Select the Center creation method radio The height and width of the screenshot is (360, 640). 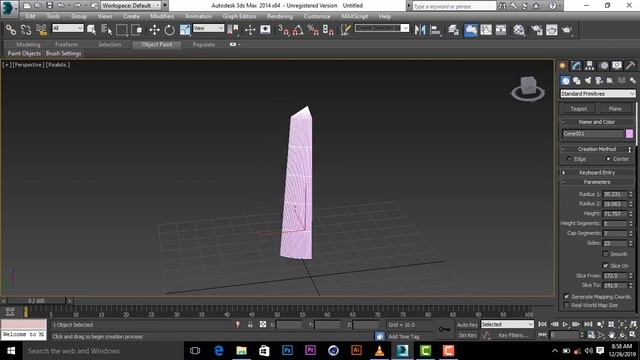(608, 159)
